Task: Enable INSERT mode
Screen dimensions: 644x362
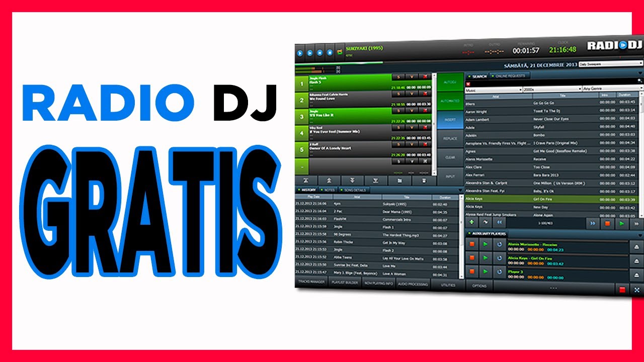Action: pos(450,120)
